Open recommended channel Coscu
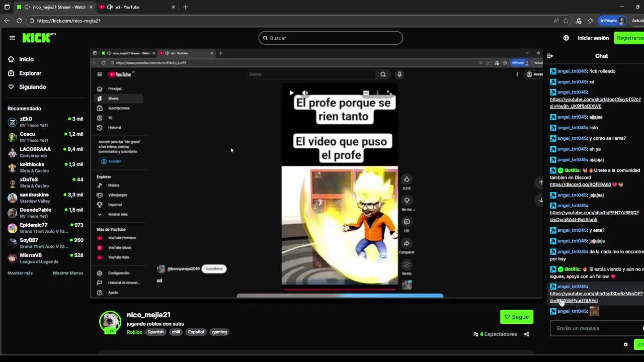The width and height of the screenshot is (644, 362). point(45,137)
